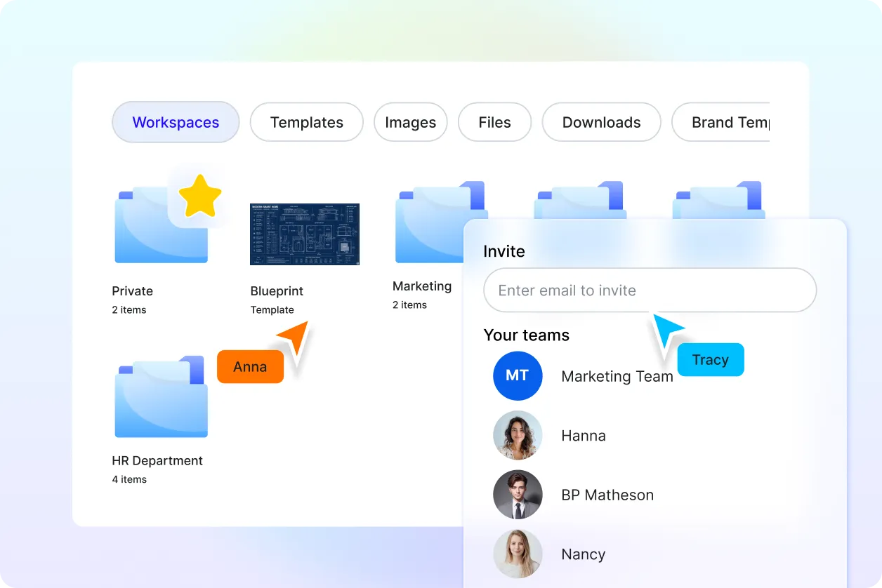The image size is (882, 588).
Task: Open the Images tab
Action: click(411, 122)
